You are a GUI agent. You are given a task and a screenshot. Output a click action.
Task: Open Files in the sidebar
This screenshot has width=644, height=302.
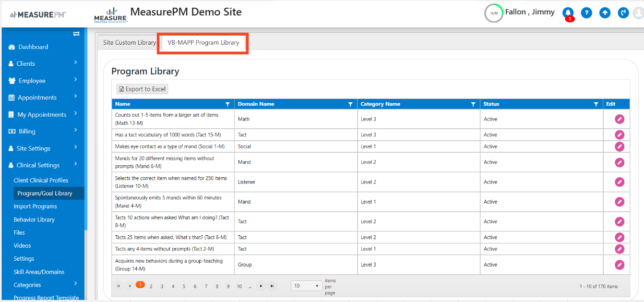pos(19,233)
